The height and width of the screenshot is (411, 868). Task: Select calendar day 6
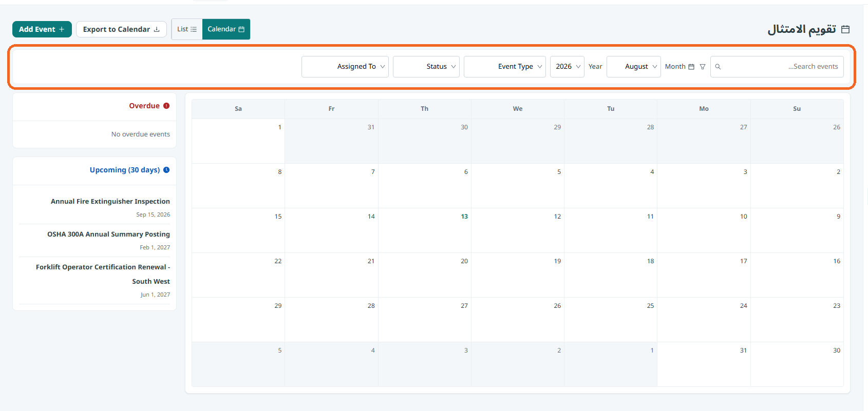click(x=425, y=186)
